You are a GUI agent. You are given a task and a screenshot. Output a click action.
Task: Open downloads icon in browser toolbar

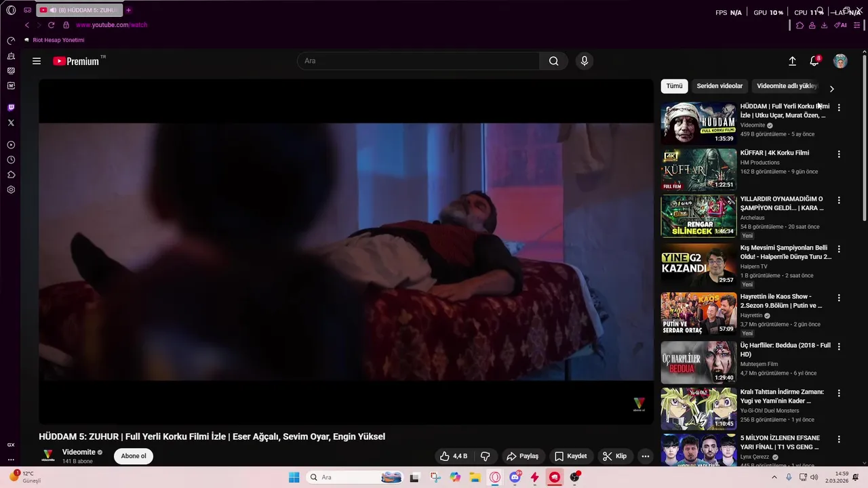(824, 25)
